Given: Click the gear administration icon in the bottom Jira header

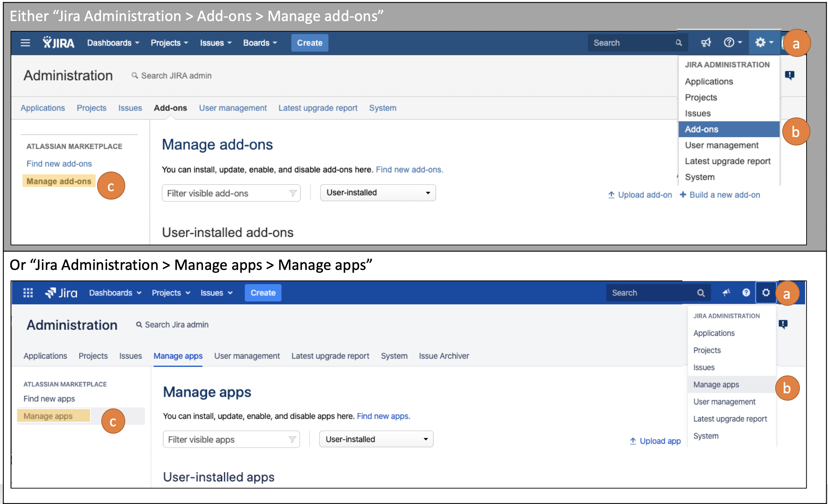Looking at the screenshot, I should coord(766,293).
